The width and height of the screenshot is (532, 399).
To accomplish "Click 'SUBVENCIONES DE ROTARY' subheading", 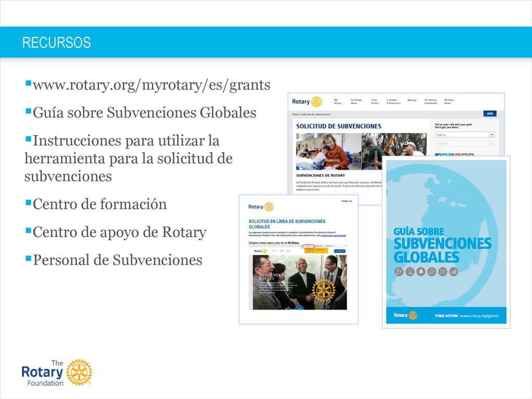I will [x=320, y=176].
